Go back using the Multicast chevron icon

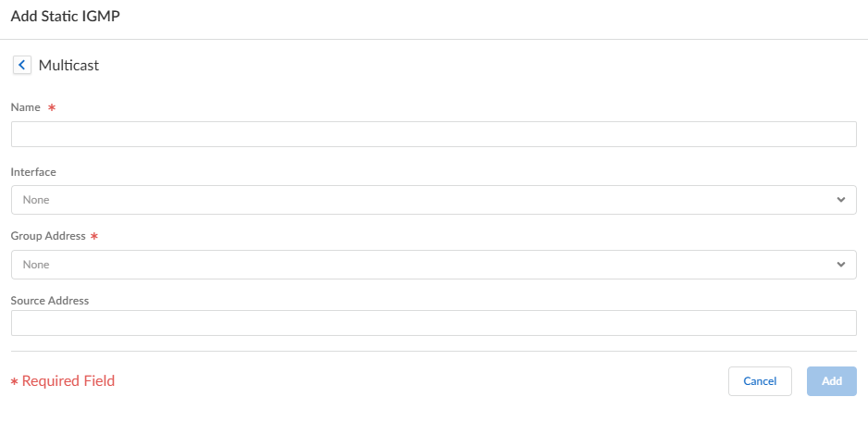point(21,65)
